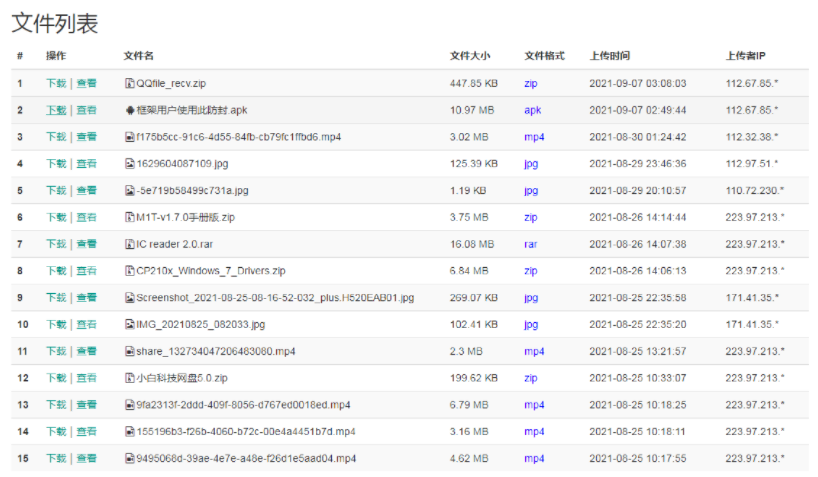Open the rar format link for IC reader

531,244
